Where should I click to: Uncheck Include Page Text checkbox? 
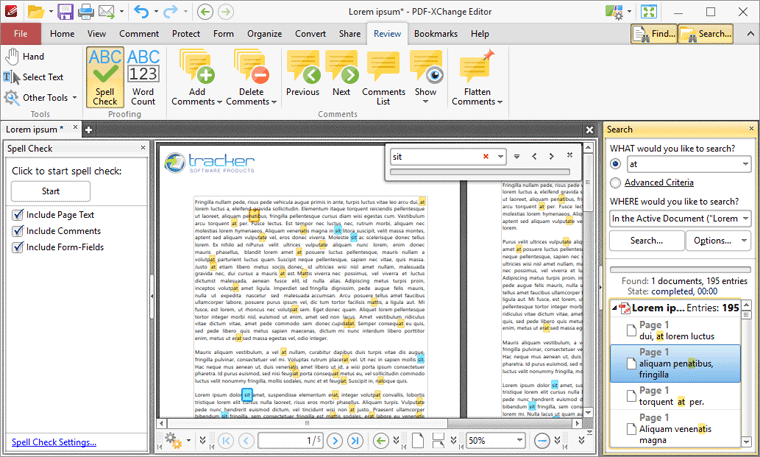click(x=17, y=215)
